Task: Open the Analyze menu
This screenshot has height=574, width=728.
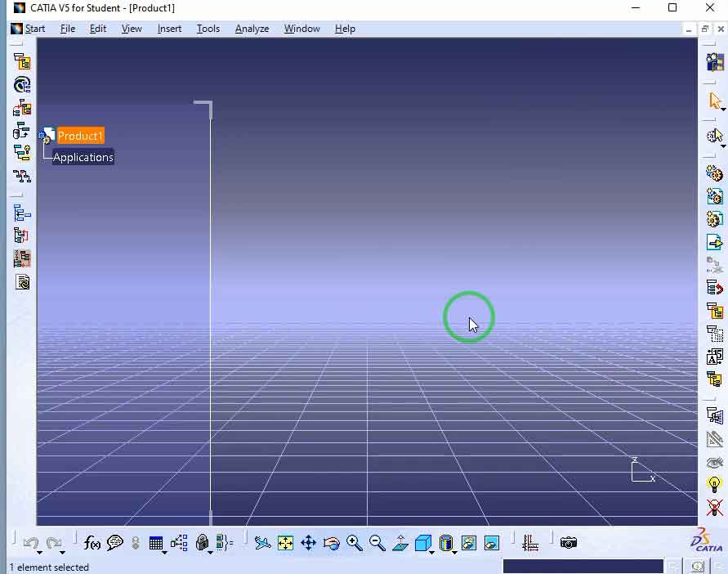Action: pos(252,29)
